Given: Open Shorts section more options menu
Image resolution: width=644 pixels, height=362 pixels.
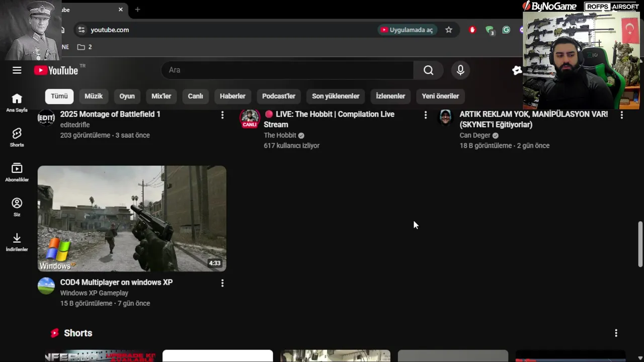Looking at the screenshot, I should pyautogui.click(x=616, y=333).
